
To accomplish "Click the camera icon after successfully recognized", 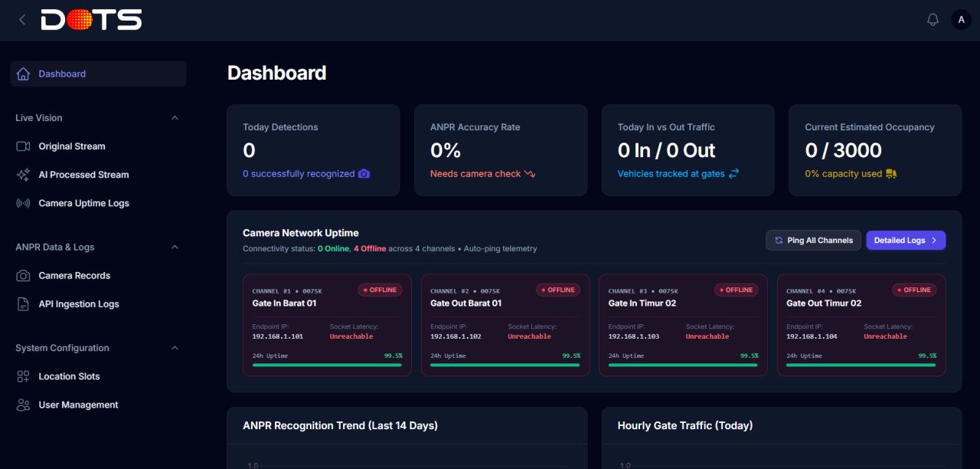I will (364, 174).
